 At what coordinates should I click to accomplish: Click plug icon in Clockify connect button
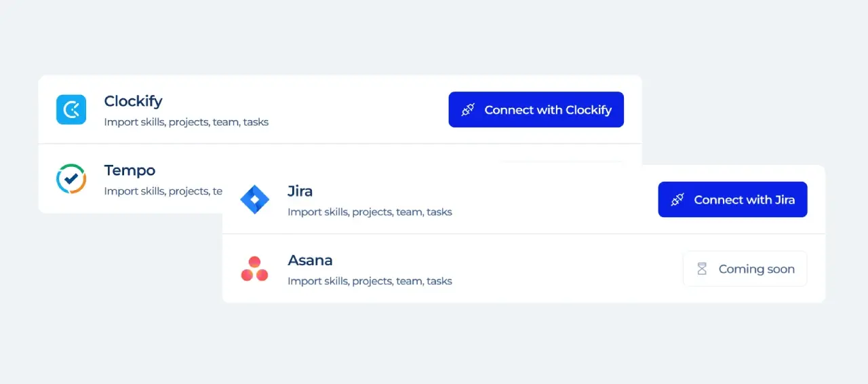[468, 110]
